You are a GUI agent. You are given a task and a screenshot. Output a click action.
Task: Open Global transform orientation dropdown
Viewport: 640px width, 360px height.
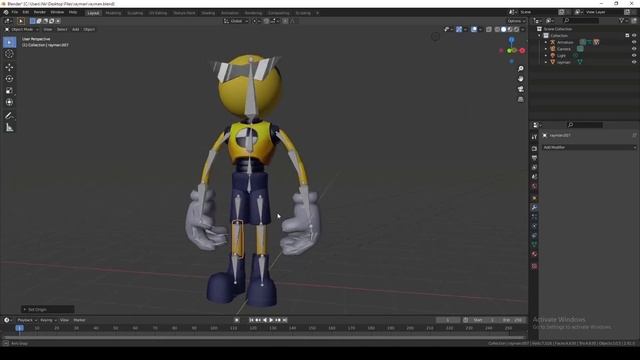pyautogui.click(x=236, y=21)
